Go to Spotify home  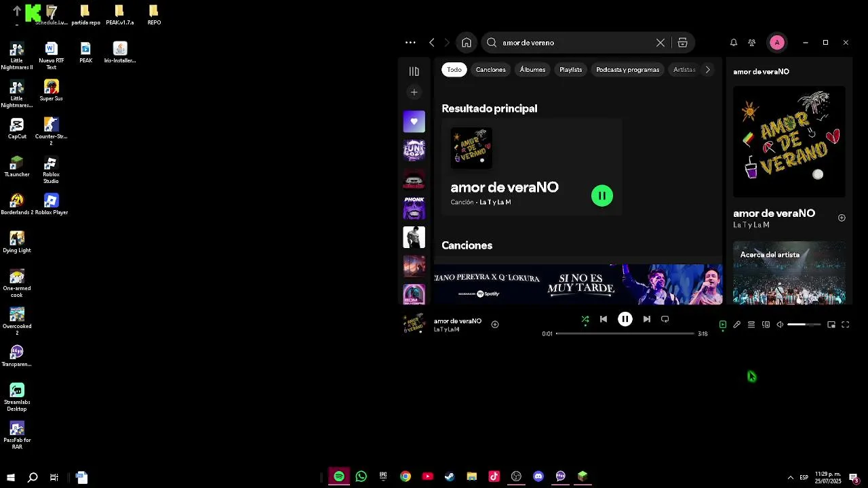click(x=467, y=43)
